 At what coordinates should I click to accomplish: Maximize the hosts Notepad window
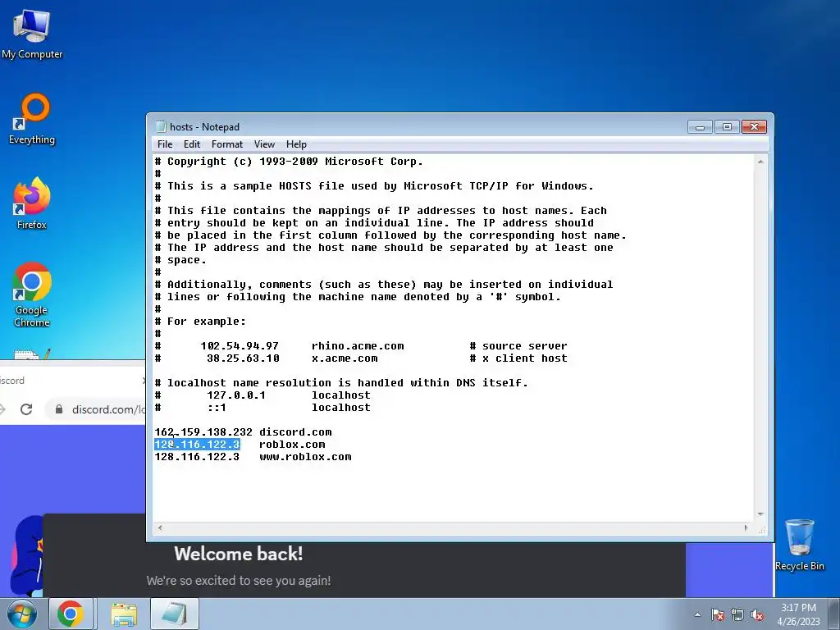point(727,127)
